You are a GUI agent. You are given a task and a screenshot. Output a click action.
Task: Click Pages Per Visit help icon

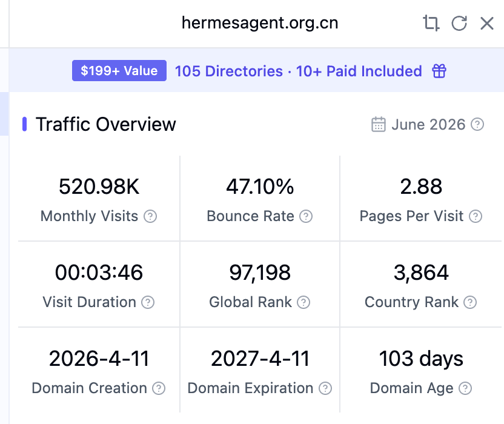tap(476, 216)
